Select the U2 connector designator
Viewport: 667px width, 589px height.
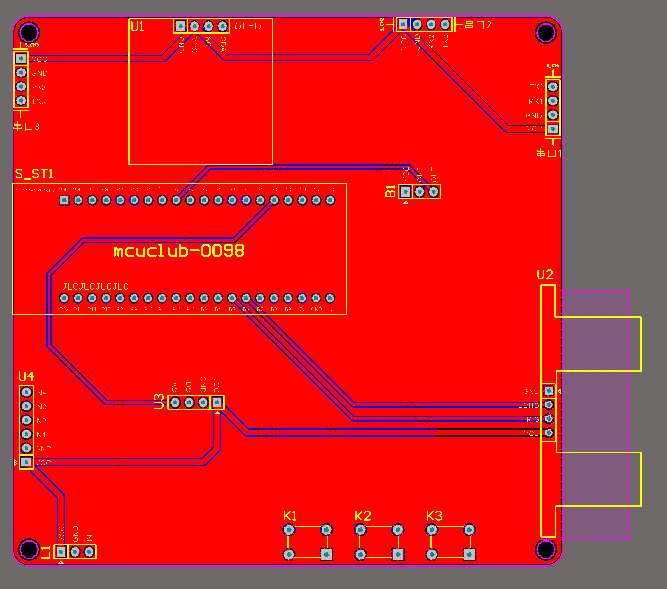pos(545,275)
